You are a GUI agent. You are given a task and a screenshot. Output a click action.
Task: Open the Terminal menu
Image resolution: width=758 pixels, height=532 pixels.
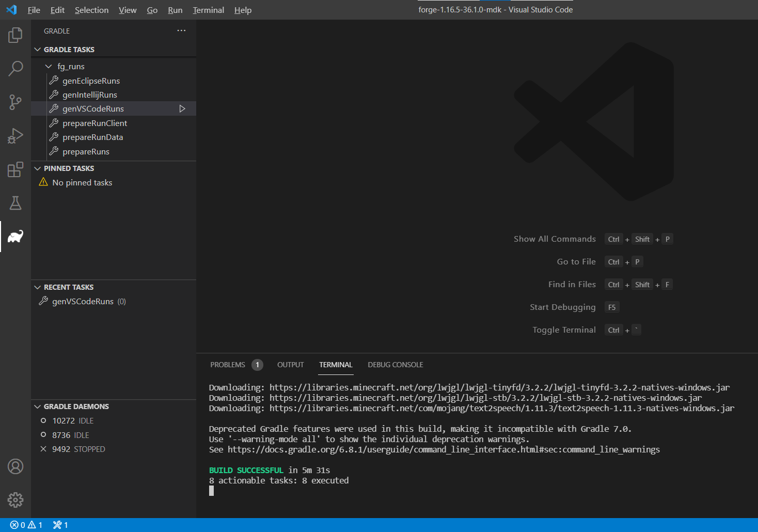coord(208,10)
